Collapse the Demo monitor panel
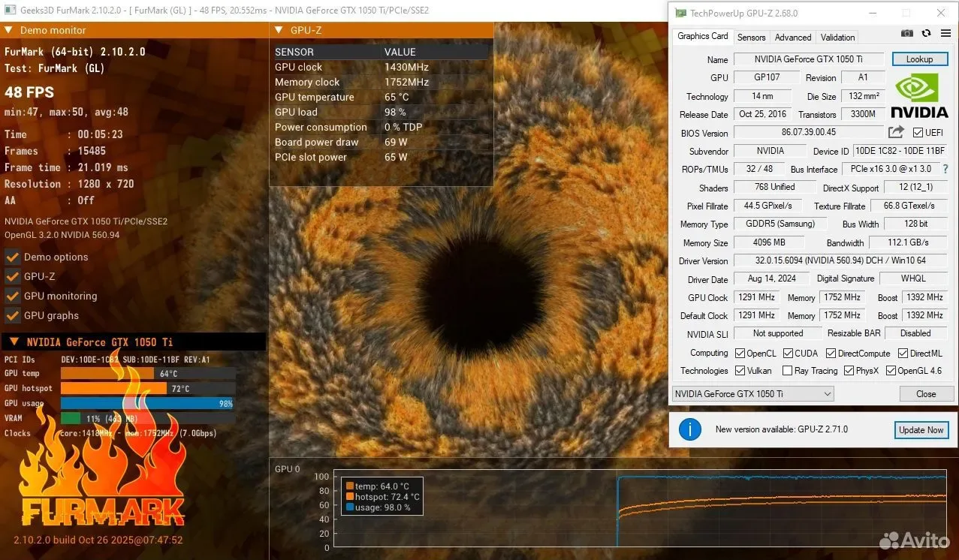The height and width of the screenshot is (560, 959). tap(9, 30)
